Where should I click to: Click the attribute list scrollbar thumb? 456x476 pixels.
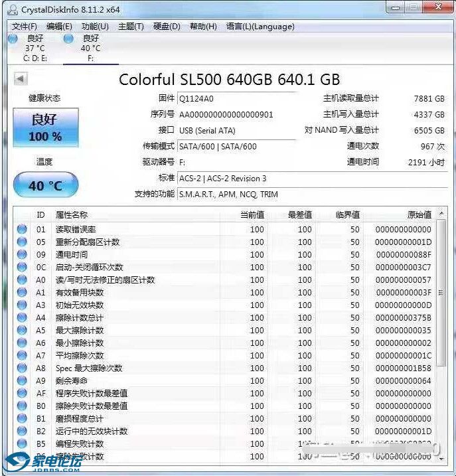[x=441, y=293]
